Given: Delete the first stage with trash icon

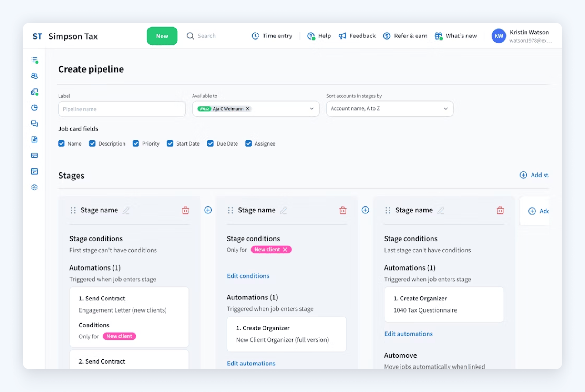Looking at the screenshot, I should [185, 210].
